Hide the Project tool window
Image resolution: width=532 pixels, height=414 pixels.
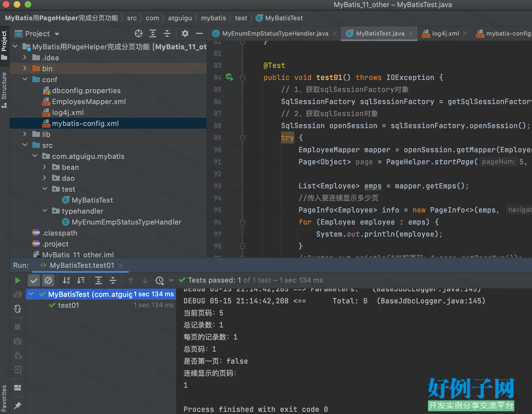pyautogui.click(x=199, y=34)
